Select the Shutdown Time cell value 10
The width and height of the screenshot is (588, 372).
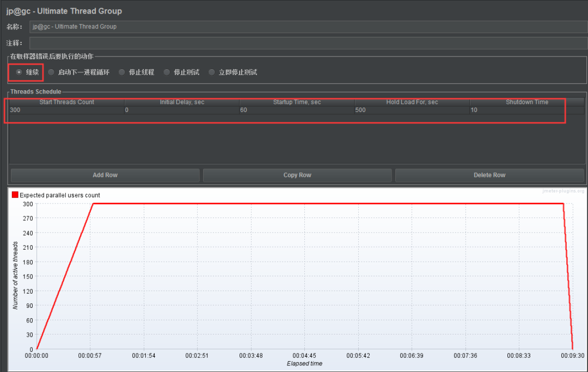point(527,110)
